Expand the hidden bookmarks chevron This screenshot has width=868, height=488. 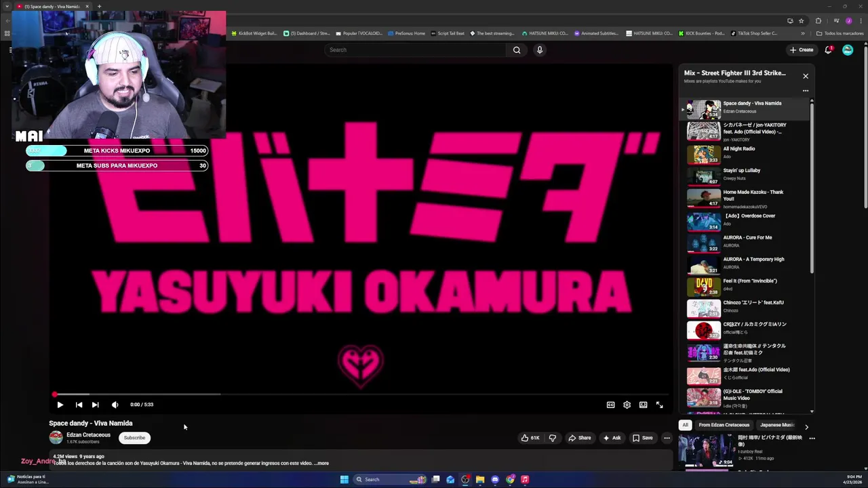tap(803, 33)
